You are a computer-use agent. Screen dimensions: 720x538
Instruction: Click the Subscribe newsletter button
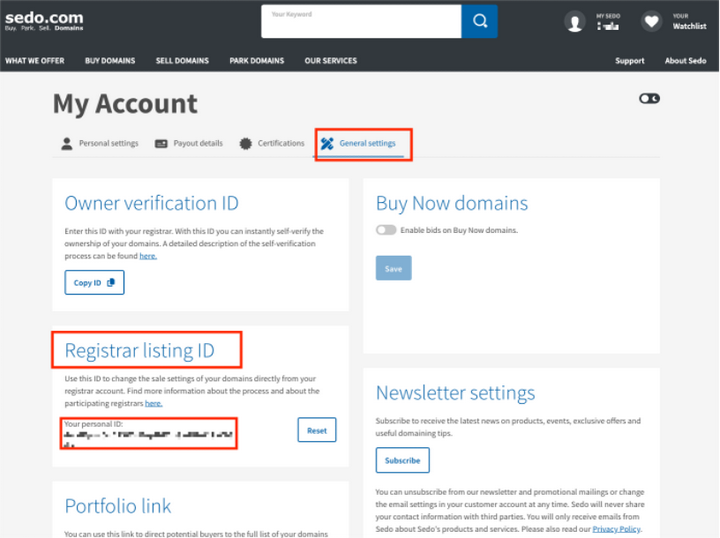click(403, 460)
